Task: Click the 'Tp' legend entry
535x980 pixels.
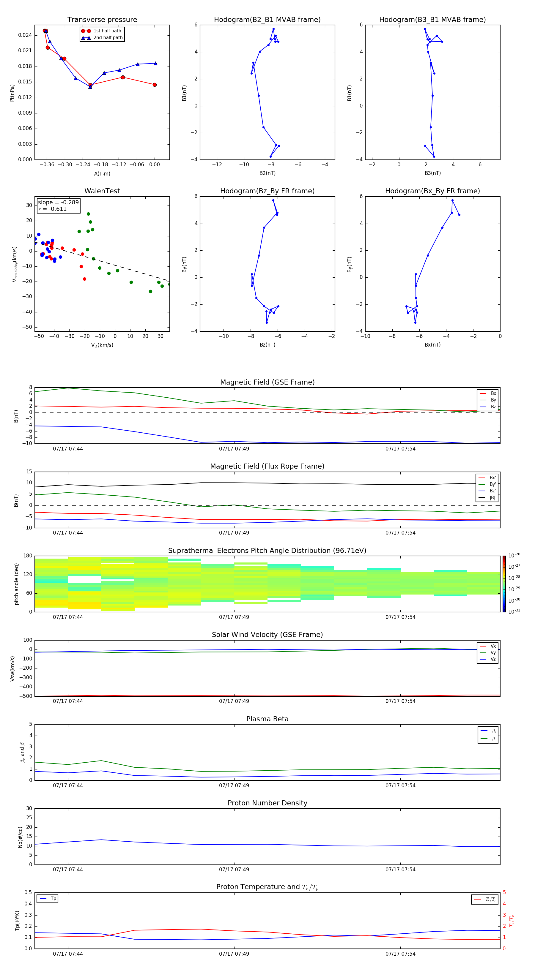Action: point(48,899)
